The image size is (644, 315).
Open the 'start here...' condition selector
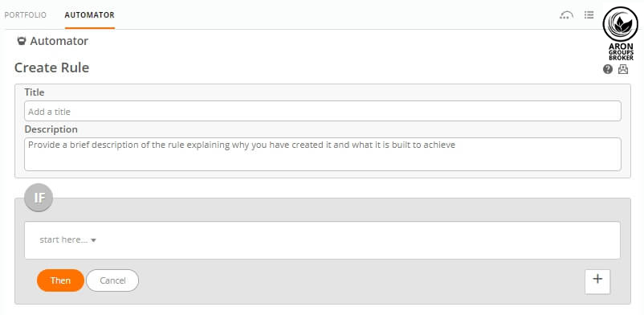(67, 239)
